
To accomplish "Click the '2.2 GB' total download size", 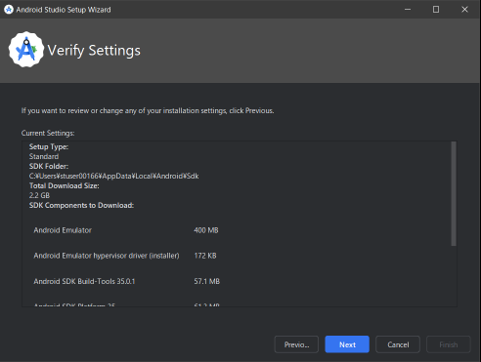I will [39, 195].
